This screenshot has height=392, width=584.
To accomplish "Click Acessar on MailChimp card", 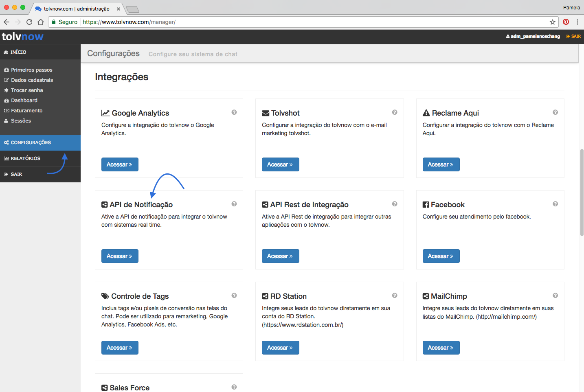I will (441, 348).
